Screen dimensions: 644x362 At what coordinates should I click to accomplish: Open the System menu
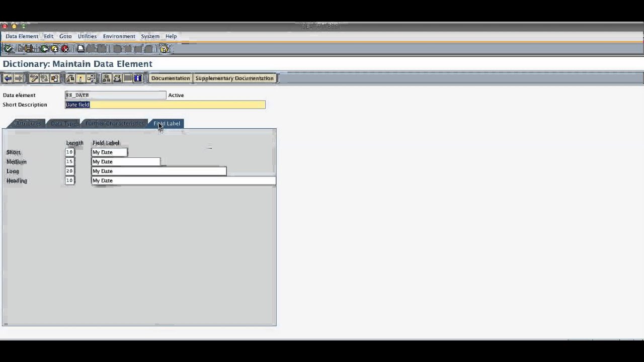tap(150, 36)
